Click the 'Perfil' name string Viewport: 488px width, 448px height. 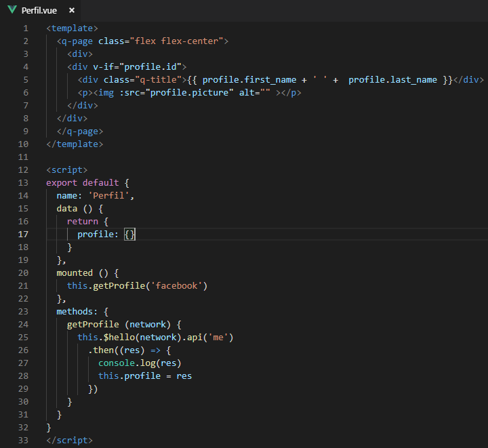111,196
